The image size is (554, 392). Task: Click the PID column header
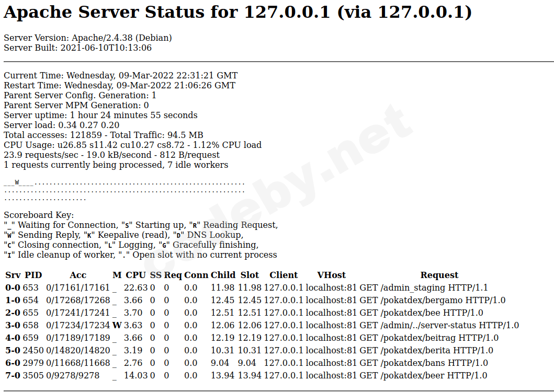click(x=33, y=275)
